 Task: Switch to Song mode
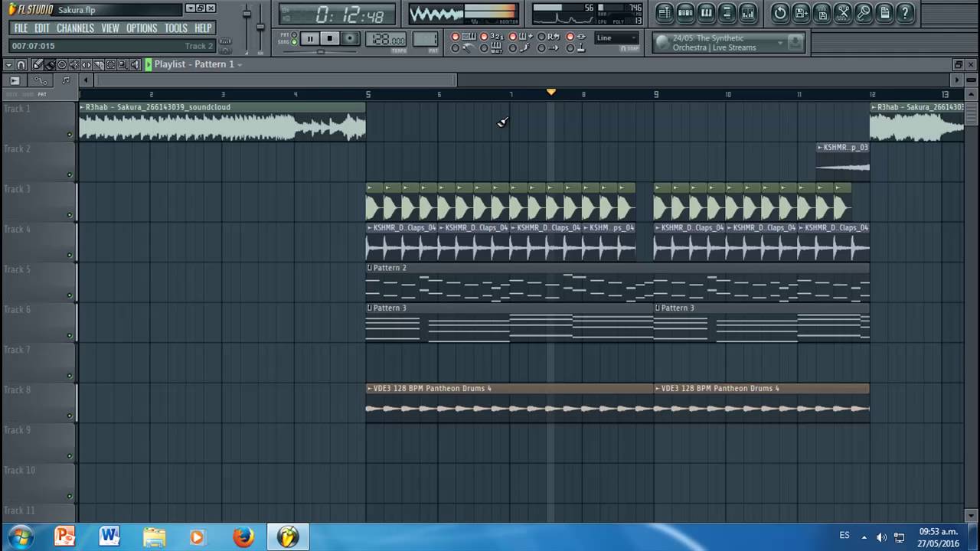point(294,42)
